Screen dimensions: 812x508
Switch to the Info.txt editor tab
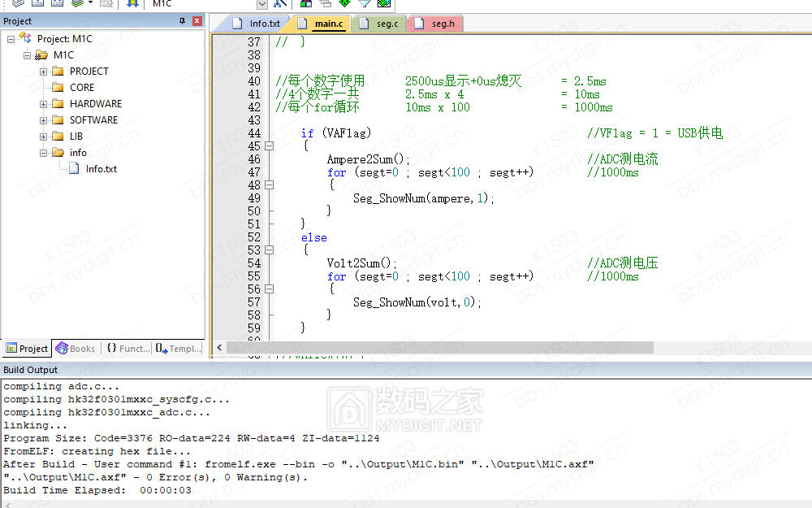pyautogui.click(x=257, y=24)
